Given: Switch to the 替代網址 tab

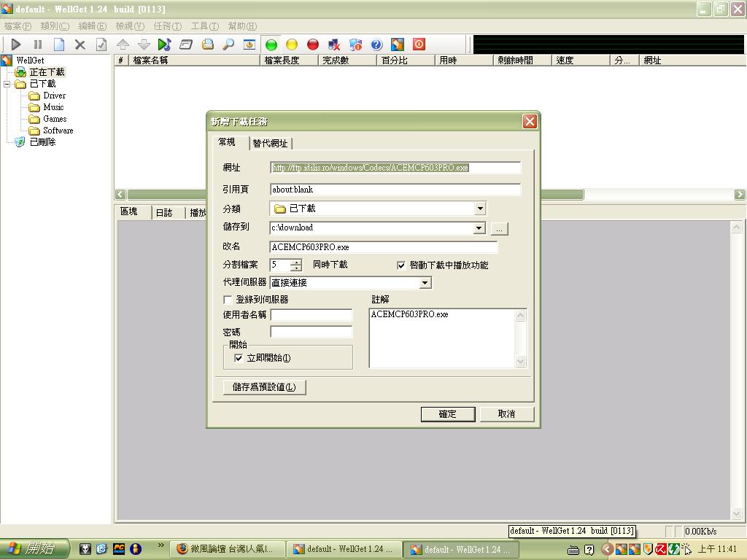Looking at the screenshot, I should pos(271,144).
